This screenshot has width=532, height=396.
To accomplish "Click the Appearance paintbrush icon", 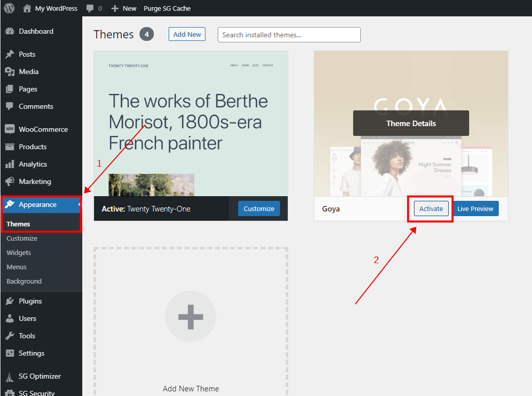I will (10, 204).
